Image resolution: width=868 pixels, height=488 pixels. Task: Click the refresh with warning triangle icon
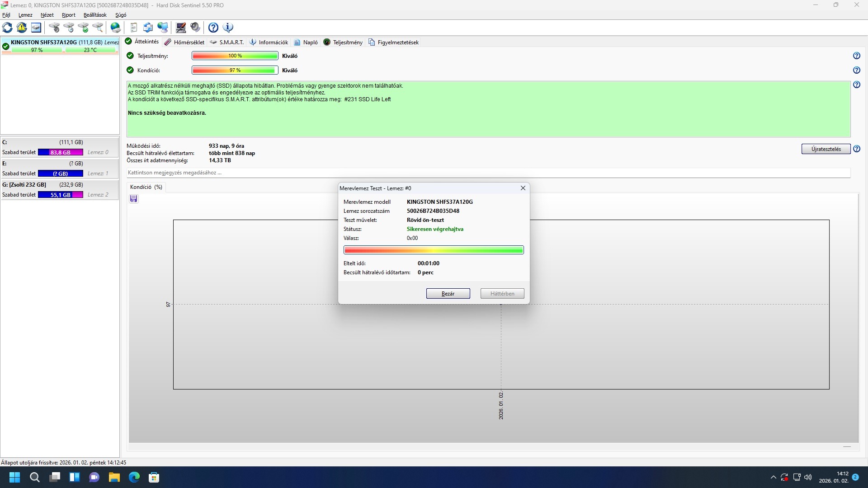[x=22, y=28]
